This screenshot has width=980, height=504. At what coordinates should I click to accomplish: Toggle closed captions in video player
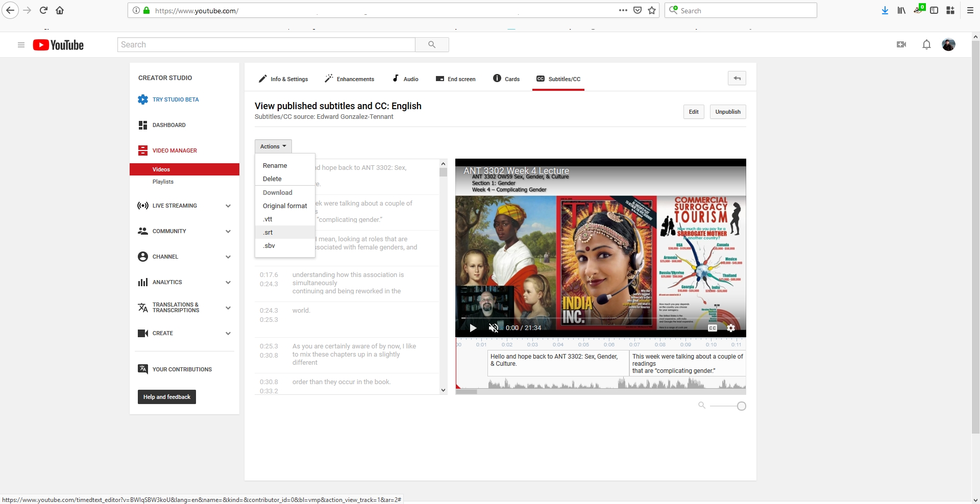pos(713,328)
